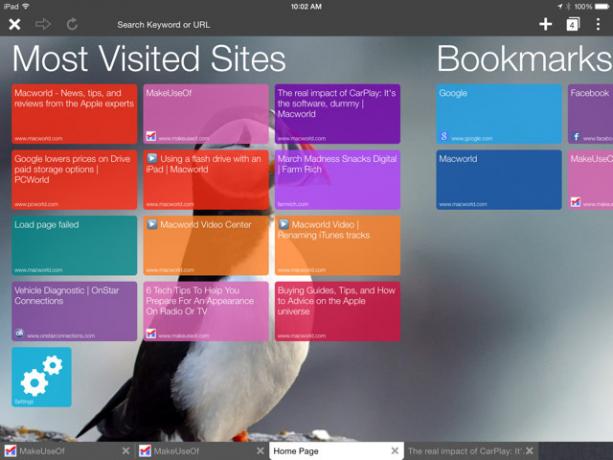The width and height of the screenshot is (613, 460).
Task: Open the Google bookmark tile
Action: pos(499,114)
